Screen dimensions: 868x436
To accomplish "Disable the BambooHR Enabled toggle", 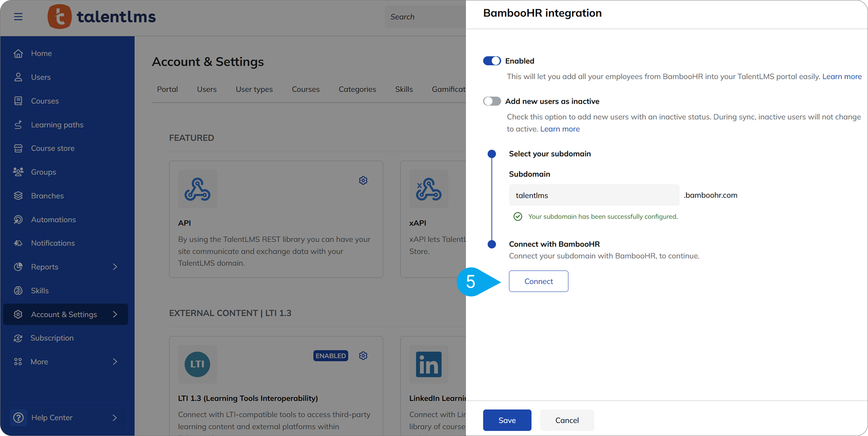I will point(492,61).
